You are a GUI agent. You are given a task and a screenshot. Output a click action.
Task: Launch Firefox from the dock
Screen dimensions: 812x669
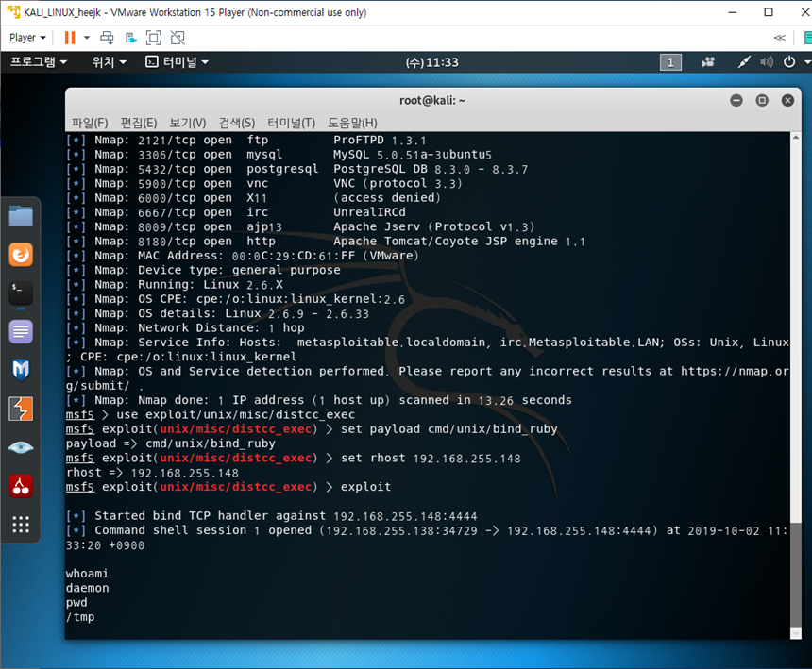(21, 255)
